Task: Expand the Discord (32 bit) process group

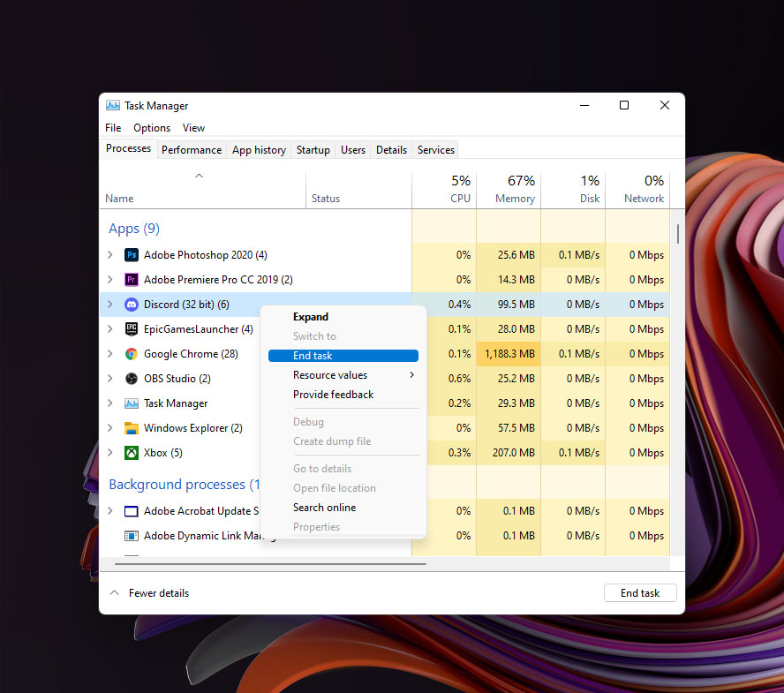Action: click(x=110, y=305)
